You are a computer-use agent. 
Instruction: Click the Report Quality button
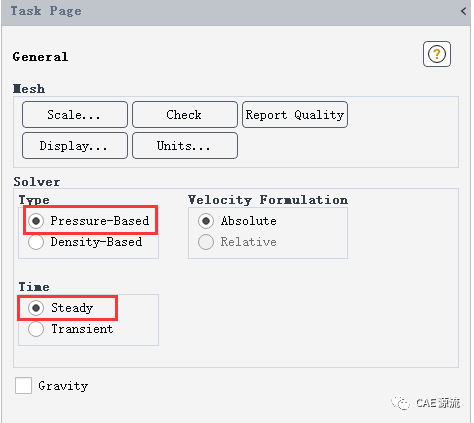[295, 115]
